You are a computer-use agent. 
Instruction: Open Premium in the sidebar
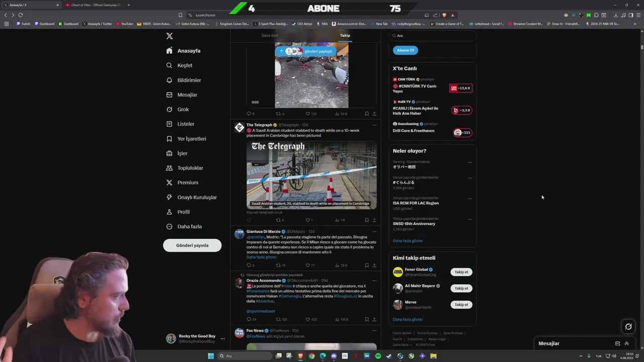point(182,183)
